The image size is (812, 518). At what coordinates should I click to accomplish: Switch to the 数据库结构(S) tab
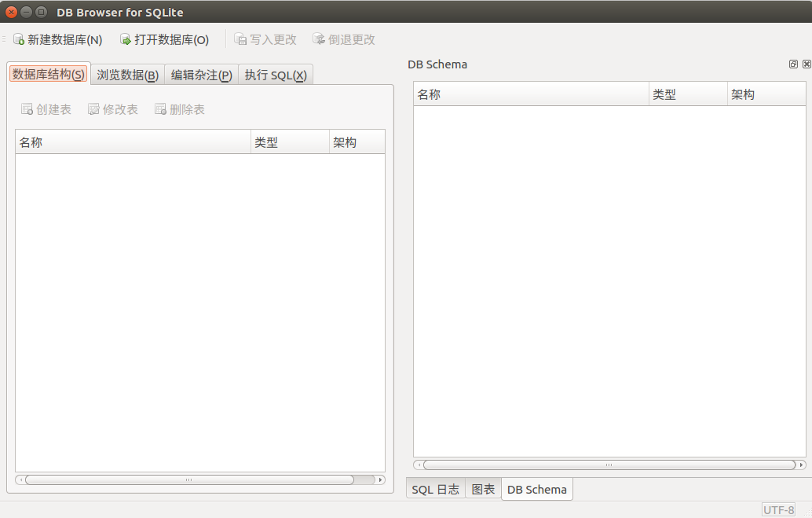click(49, 74)
